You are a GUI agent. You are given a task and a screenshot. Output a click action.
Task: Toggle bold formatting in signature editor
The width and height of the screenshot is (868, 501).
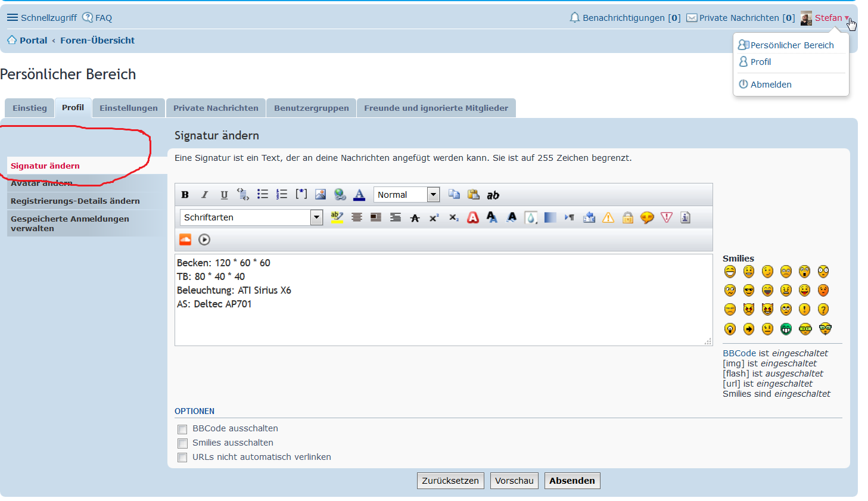(x=185, y=195)
